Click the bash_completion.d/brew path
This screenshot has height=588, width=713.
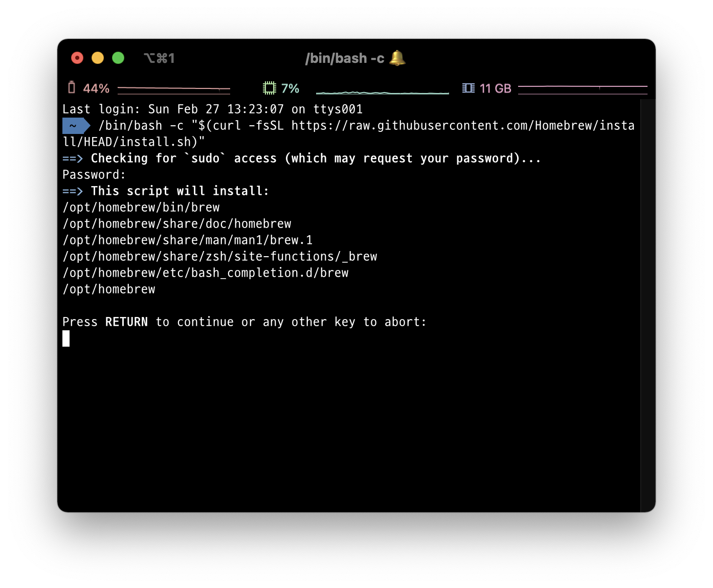pos(206,273)
